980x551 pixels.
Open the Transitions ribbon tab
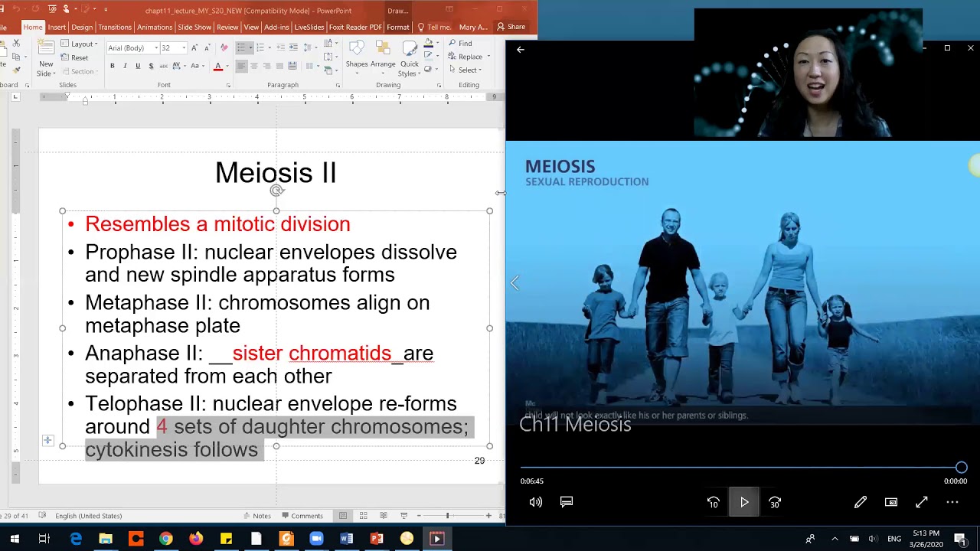(115, 27)
